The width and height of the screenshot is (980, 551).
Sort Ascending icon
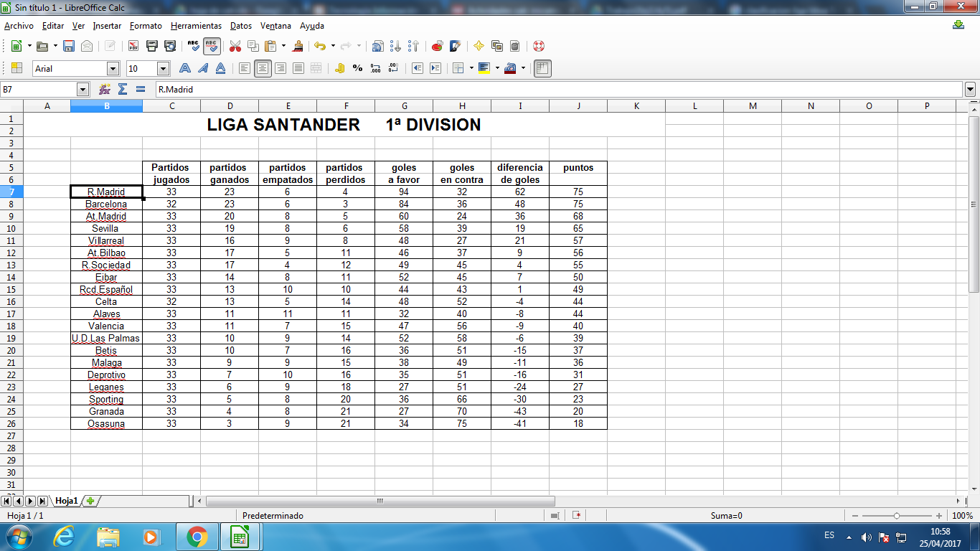coord(395,46)
